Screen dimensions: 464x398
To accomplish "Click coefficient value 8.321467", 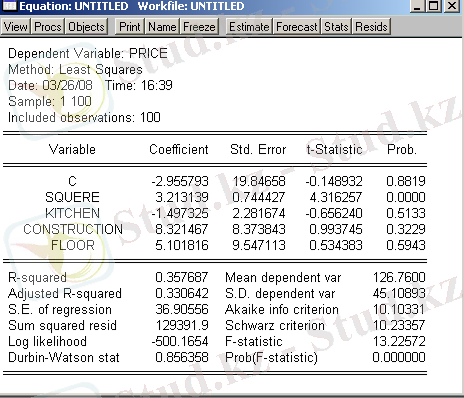I will pos(182,229).
